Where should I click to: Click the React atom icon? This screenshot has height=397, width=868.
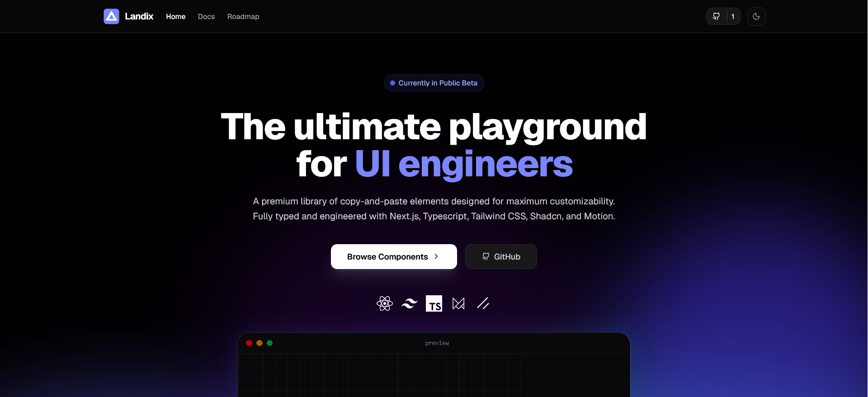coord(385,303)
